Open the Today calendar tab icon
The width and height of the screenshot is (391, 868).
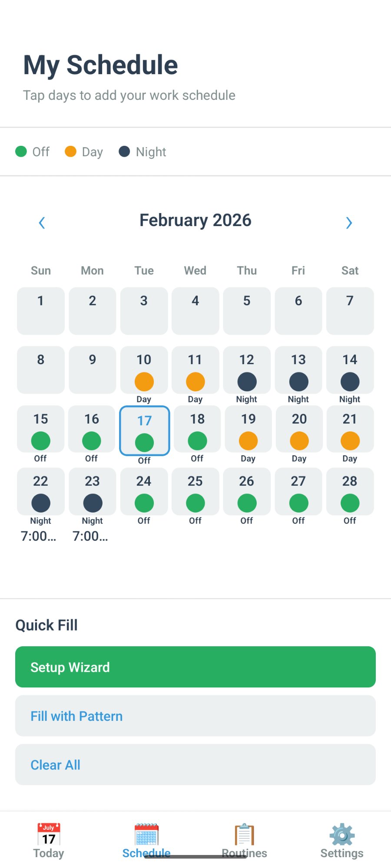click(49, 834)
